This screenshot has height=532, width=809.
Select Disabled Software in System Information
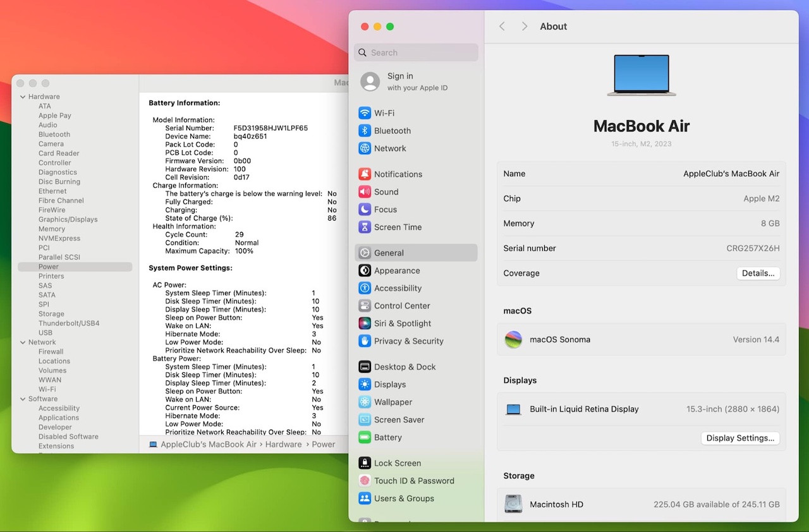tap(68, 437)
